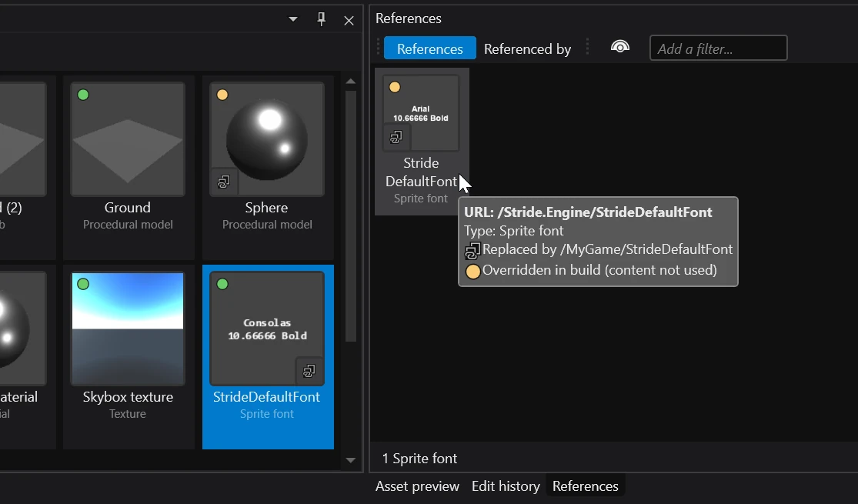
Task: Open the asset panel options dropdown arrow
Action: pyautogui.click(x=293, y=19)
